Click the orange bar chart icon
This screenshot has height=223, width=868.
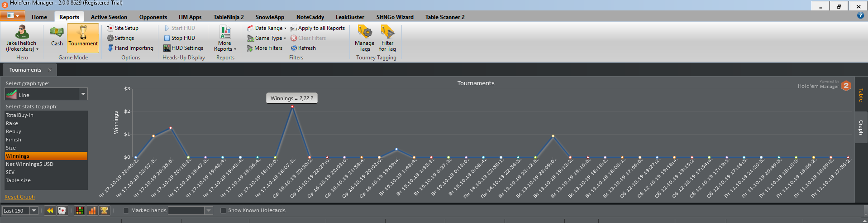tap(92, 210)
